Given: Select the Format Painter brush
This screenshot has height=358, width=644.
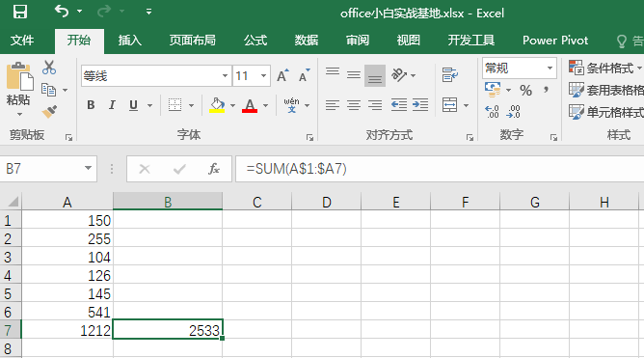Looking at the screenshot, I should click(x=49, y=111).
